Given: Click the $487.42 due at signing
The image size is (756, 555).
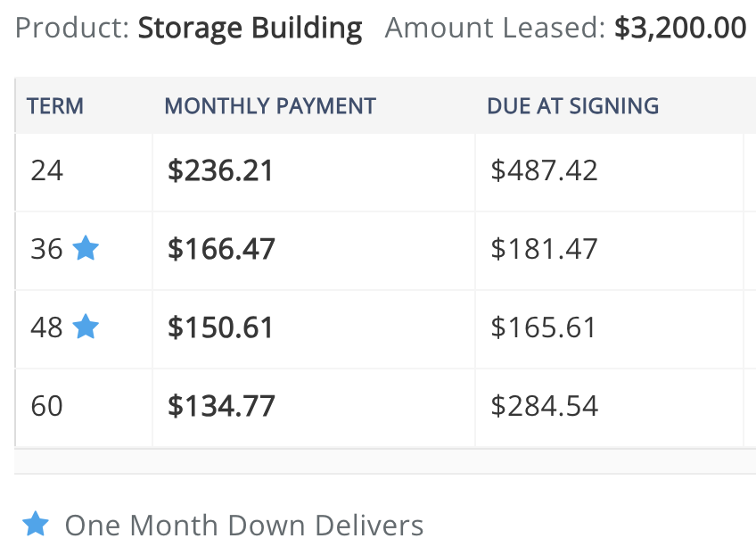Looking at the screenshot, I should 544,170.
